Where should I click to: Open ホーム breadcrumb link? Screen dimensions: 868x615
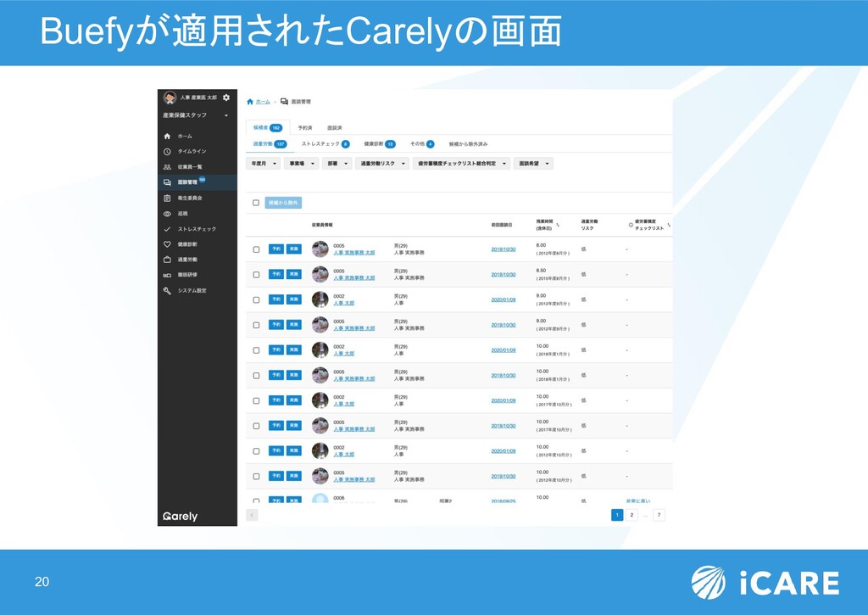(x=263, y=102)
